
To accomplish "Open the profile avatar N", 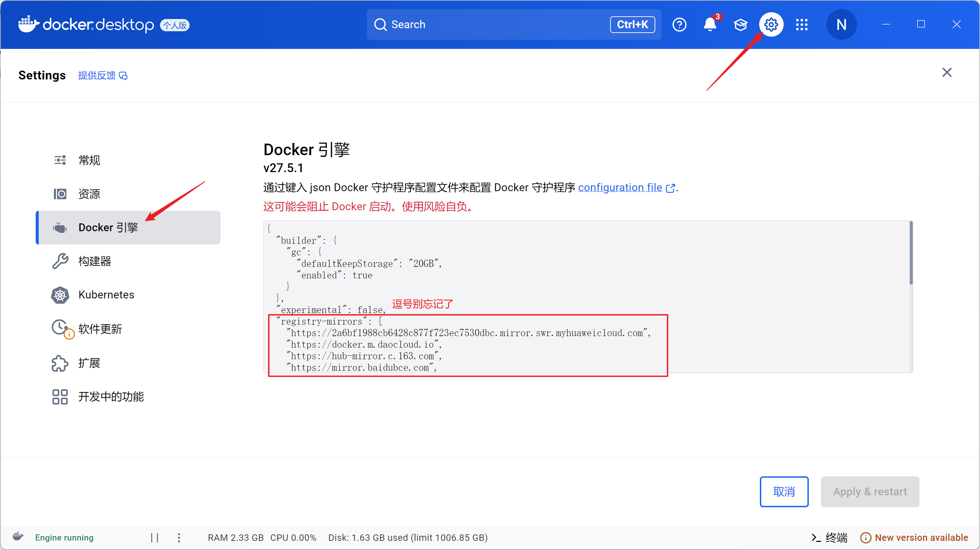I will 841,24.
